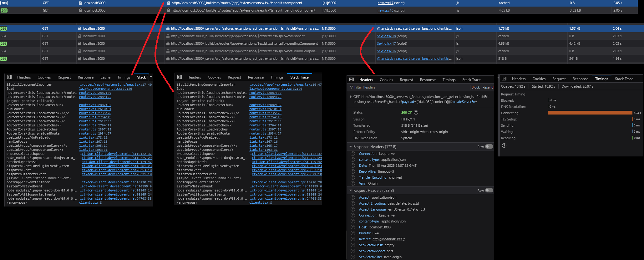Image resolution: width=644 pixels, height=260 pixels.
Task: Click lock icon of new.tsx?tsr-split=pendingComponent URL
Action: pos(169,10)
